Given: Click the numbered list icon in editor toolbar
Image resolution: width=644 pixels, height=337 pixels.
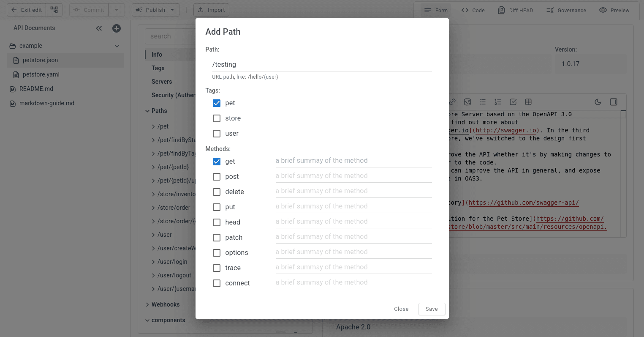Looking at the screenshot, I should click(x=498, y=102).
